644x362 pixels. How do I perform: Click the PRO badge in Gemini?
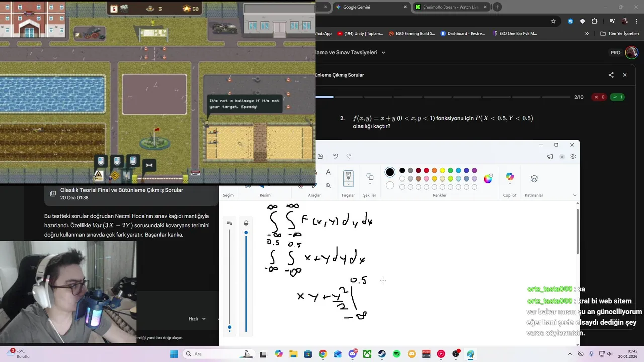coord(615,52)
